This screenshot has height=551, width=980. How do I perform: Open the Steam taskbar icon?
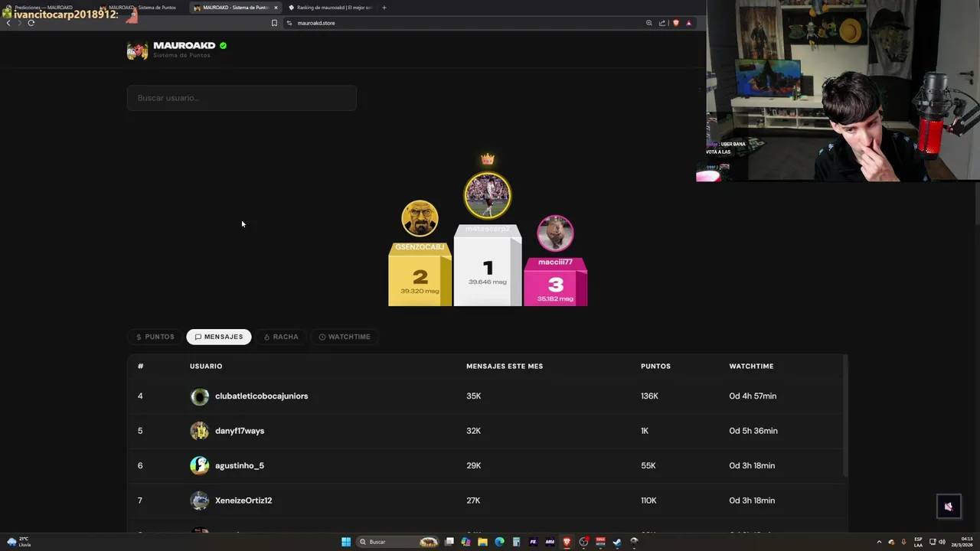tap(617, 542)
